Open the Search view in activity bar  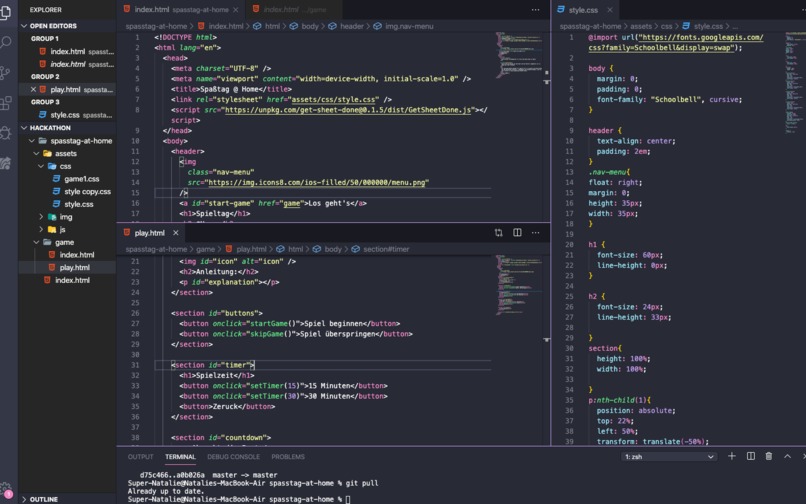[x=6, y=42]
